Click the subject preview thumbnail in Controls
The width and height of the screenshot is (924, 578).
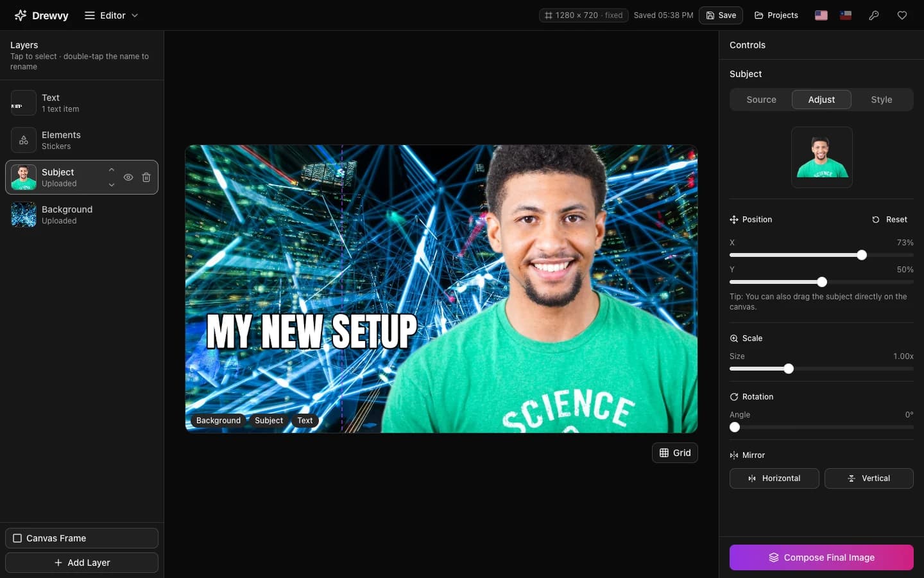(822, 157)
